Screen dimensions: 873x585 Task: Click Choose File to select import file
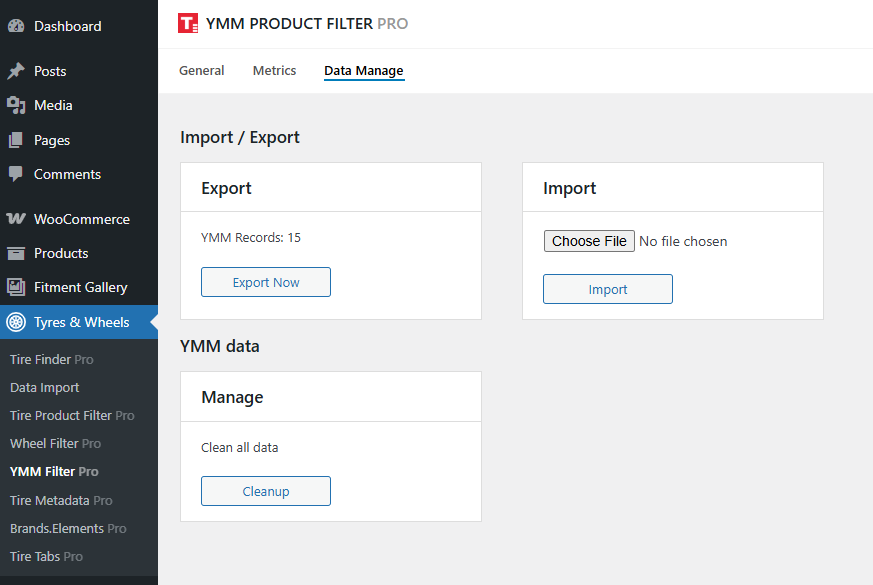(x=589, y=241)
